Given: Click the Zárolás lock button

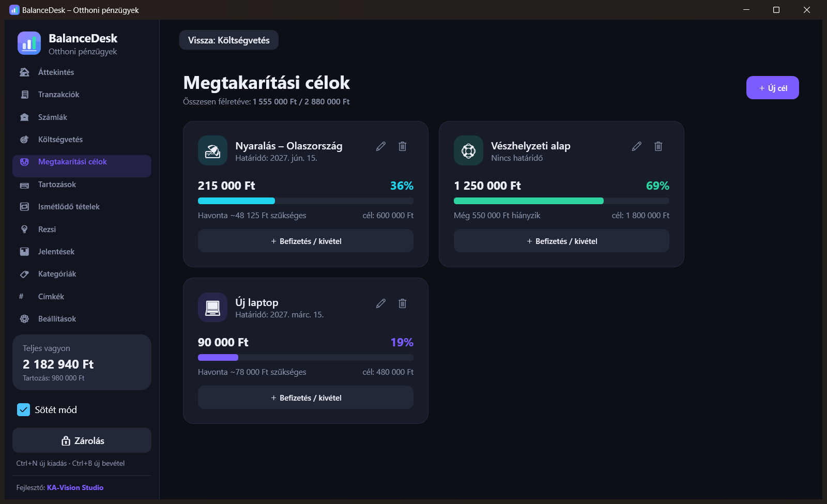Looking at the screenshot, I should (82, 440).
